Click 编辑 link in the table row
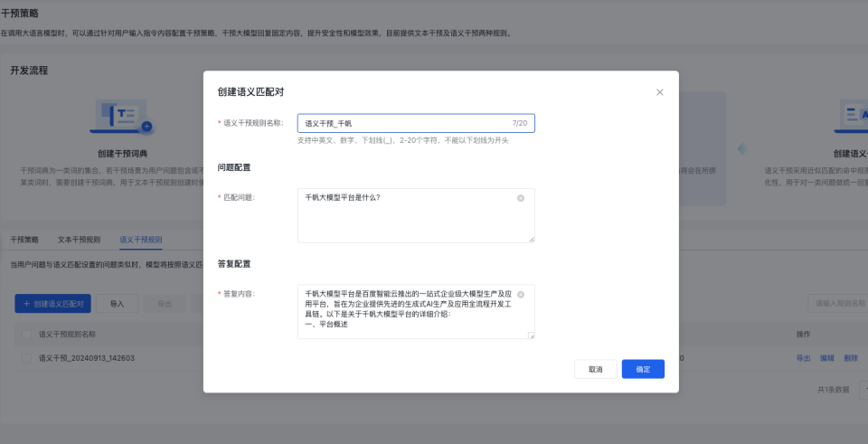This screenshot has height=444, width=868. (x=827, y=358)
